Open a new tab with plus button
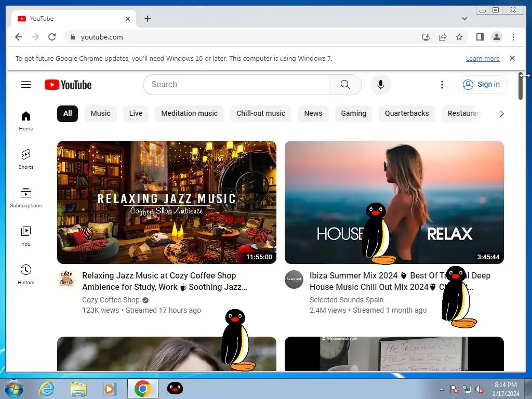The height and width of the screenshot is (399, 532). (147, 19)
